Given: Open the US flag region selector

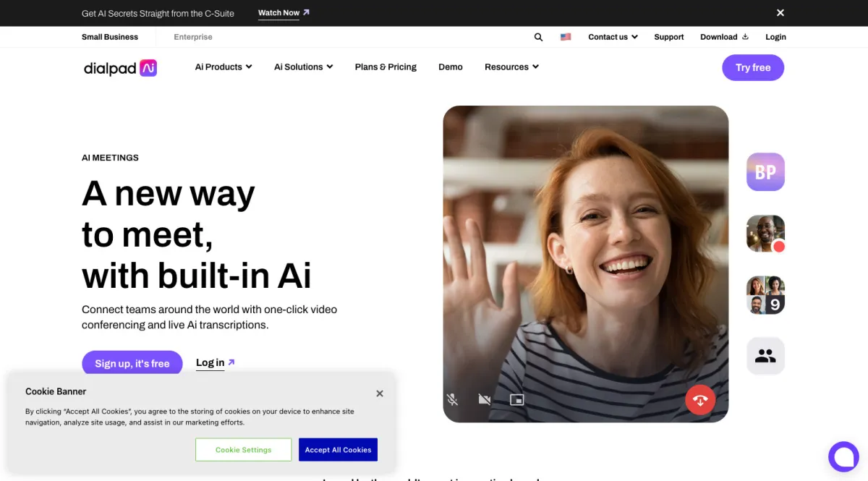Looking at the screenshot, I should tap(566, 37).
